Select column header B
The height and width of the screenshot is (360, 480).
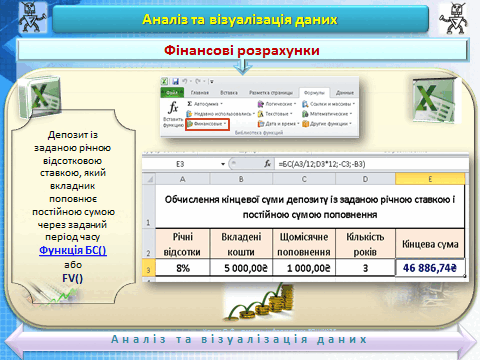coord(241,179)
